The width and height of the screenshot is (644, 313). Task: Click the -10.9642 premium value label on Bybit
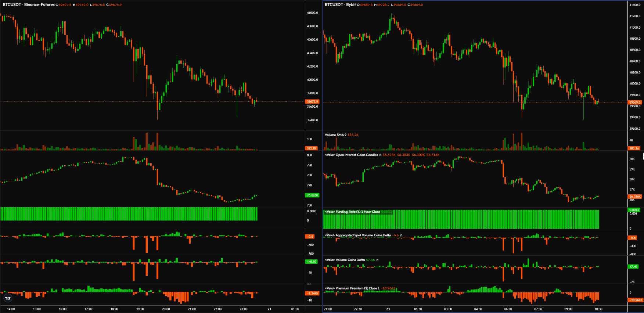636,300
